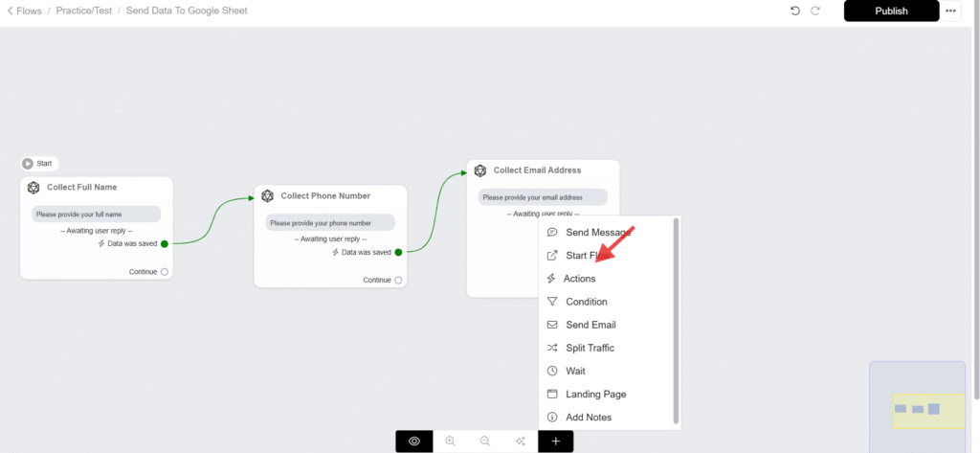Image resolution: width=980 pixels, height=453 pixels.
Task: Click the undo arrow icon
Action: click(x=794, y=11)
